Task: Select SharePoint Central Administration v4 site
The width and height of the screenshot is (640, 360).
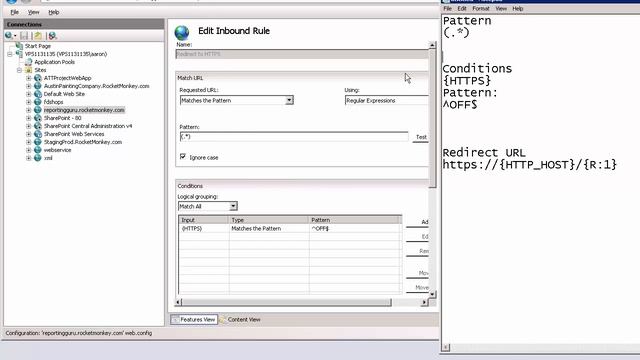Action: (x=88, y=126)
